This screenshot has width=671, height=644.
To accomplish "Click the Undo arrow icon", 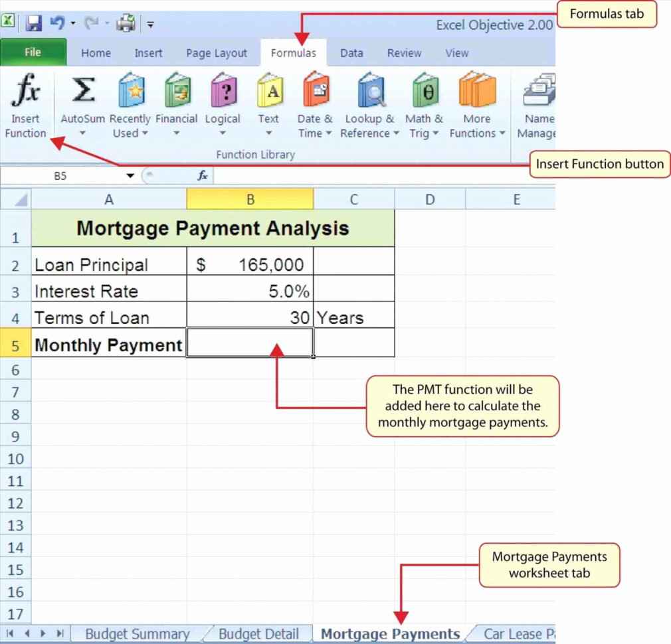I will coord(57,23).
